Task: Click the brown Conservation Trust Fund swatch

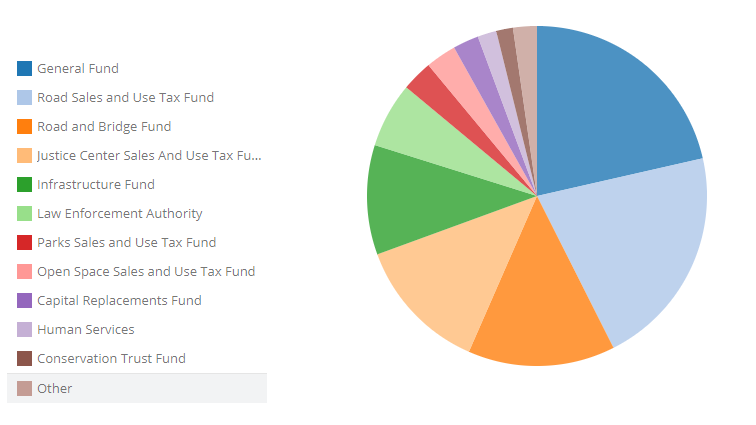Action: [24, 358]
